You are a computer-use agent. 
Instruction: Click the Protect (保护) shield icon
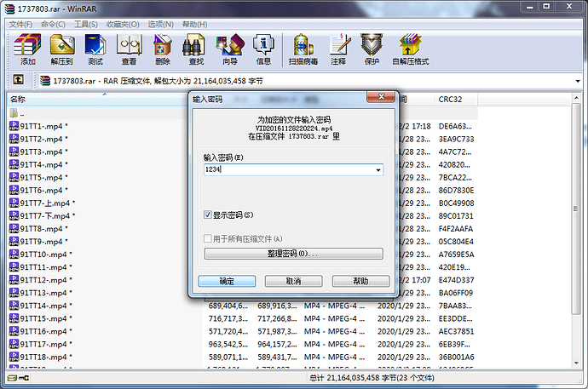pyautogui.click(x=372, y=49)
